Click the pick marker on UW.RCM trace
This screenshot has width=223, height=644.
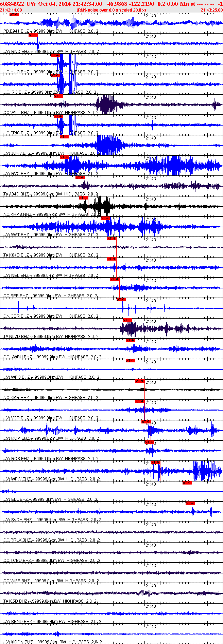(146, 422)
